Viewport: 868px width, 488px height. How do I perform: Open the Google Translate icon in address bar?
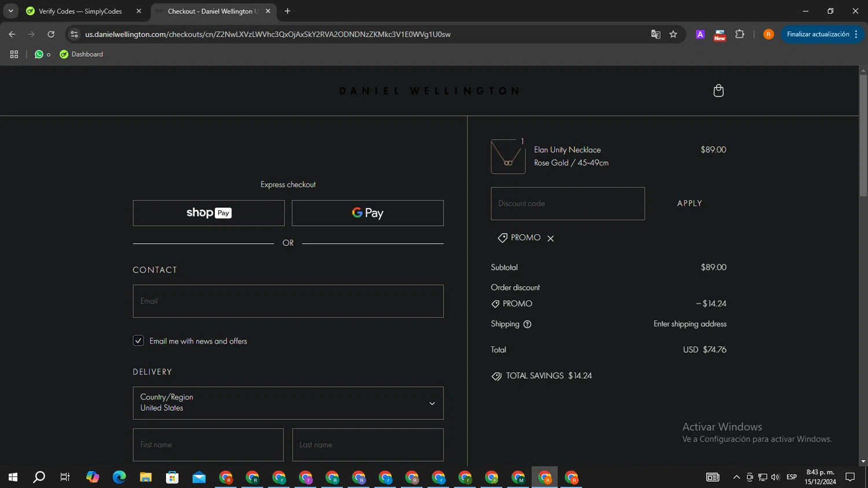point(656,34)
